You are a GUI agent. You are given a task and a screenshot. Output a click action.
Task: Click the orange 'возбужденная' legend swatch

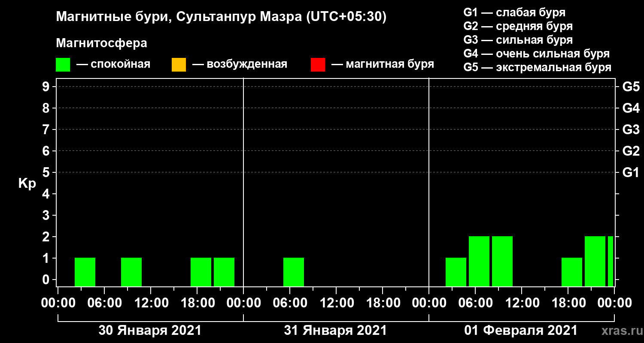(179, 65)
